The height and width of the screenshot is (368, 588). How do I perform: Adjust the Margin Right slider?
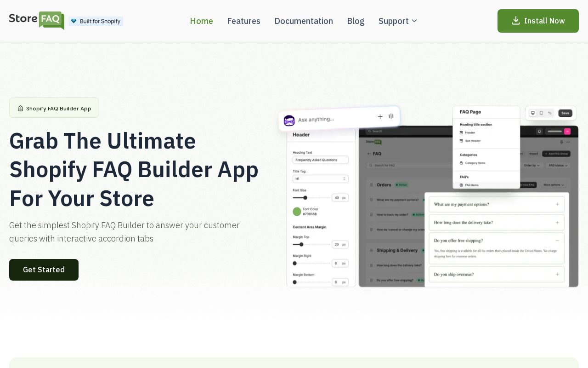pyautogui.click(x=311, y=263)
